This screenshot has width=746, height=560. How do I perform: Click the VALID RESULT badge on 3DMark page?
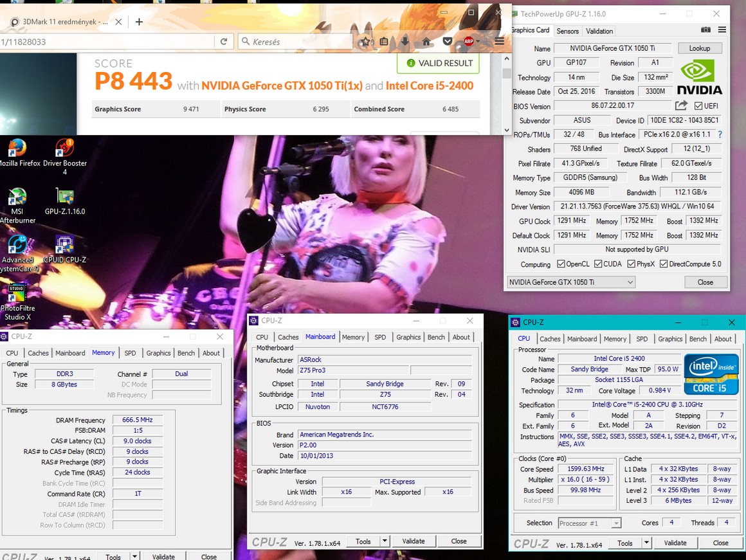(438, 63)
